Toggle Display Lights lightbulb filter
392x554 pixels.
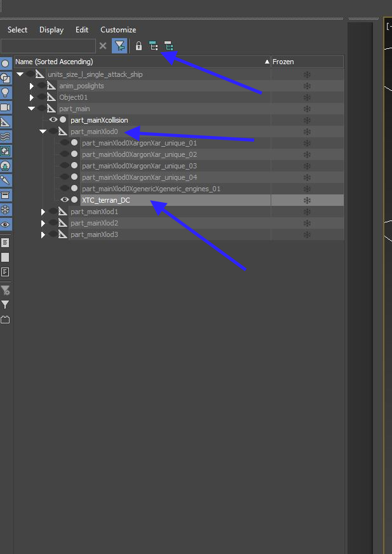pos(6,93)
